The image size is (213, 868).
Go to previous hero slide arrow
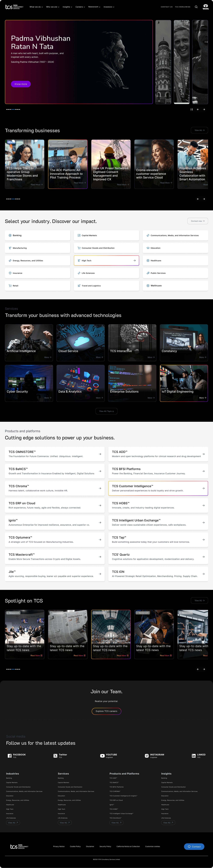[x=198, y=110]
